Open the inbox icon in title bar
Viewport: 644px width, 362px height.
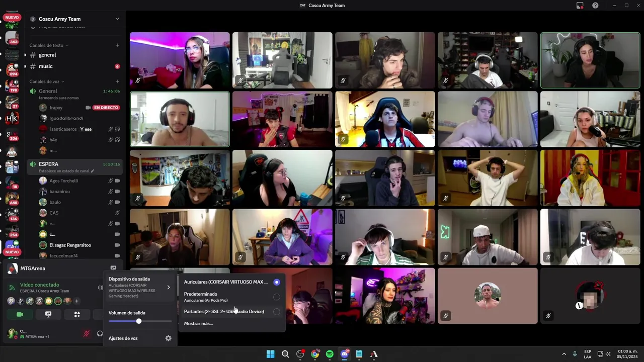(580, 6)
